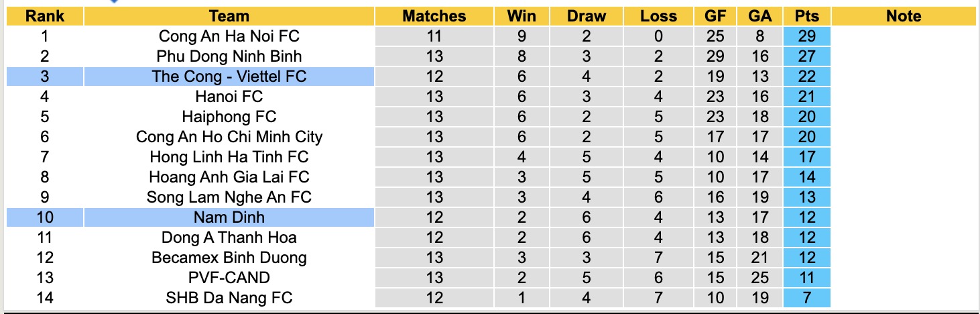This screenshot has height=314, width=980.
Task: Click SHB Da Nang FC entry
Action: coord(229,298)
